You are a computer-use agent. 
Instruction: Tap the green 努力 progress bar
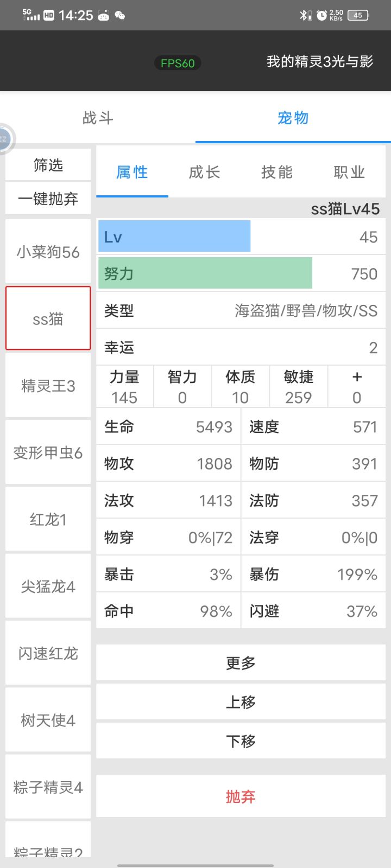click(205, 273)
